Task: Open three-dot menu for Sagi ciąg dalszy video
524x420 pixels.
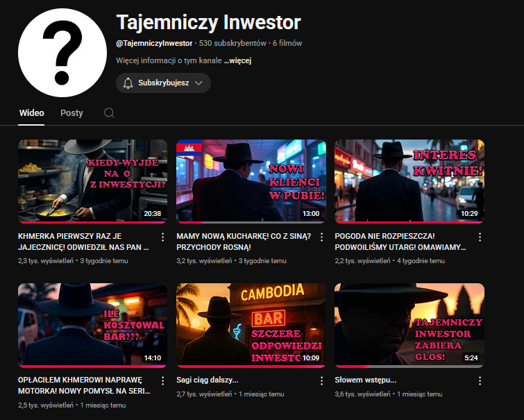Action: [321, 380]
